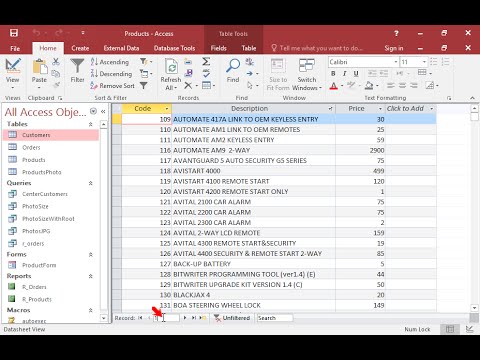Open the Selection filter dropdown

point(146,62)
